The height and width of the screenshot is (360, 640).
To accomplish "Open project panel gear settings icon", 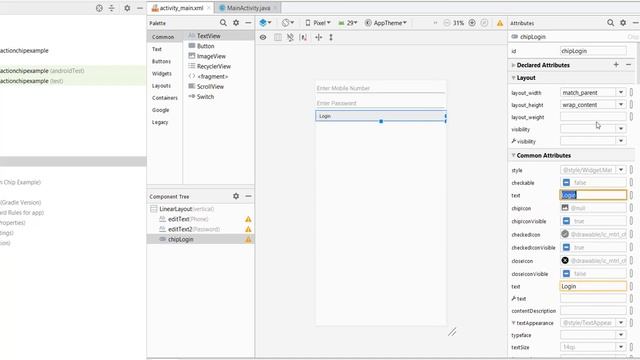I will click(x=127, y=8).
